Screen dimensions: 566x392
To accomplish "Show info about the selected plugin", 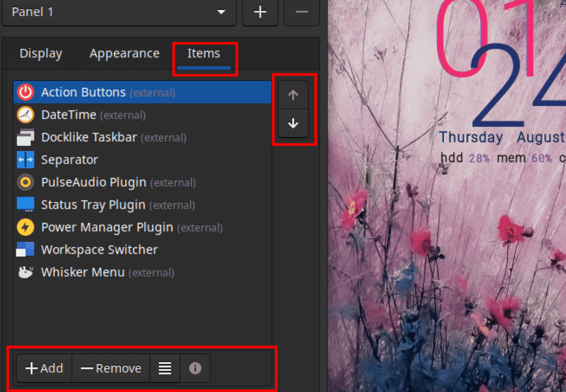I will tap(196, 368).
